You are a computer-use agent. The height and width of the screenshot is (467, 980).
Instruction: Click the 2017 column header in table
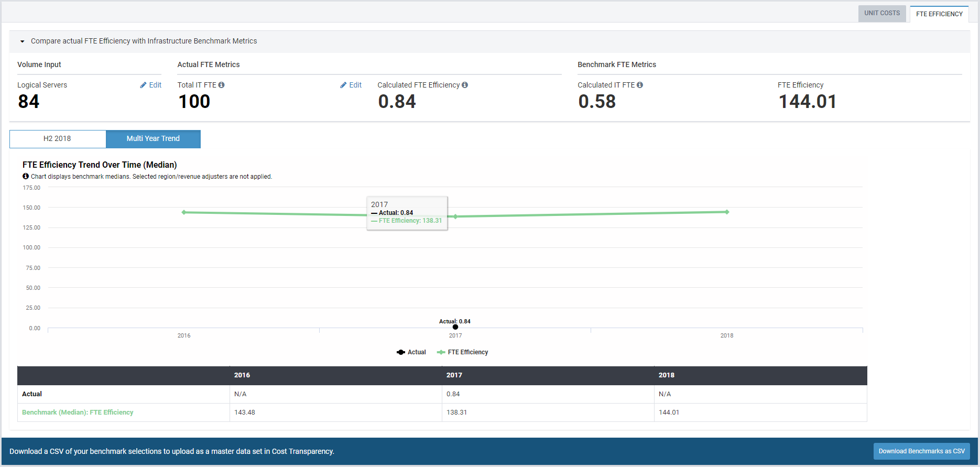click(454, 375)
